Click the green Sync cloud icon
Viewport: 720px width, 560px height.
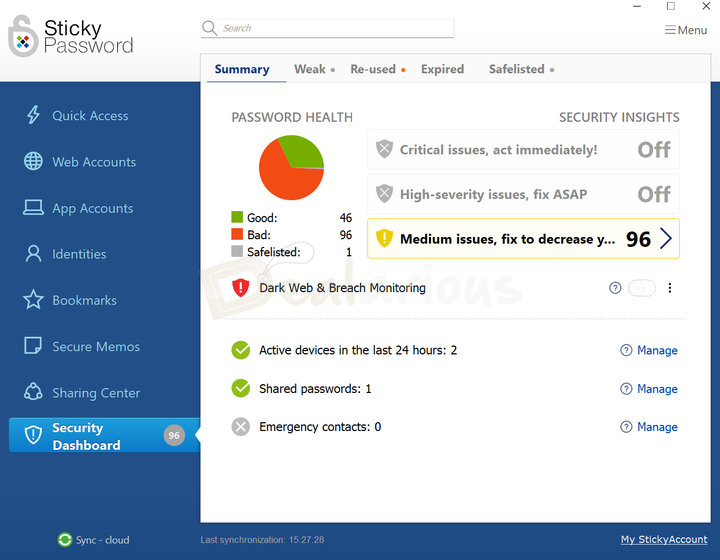65,539
